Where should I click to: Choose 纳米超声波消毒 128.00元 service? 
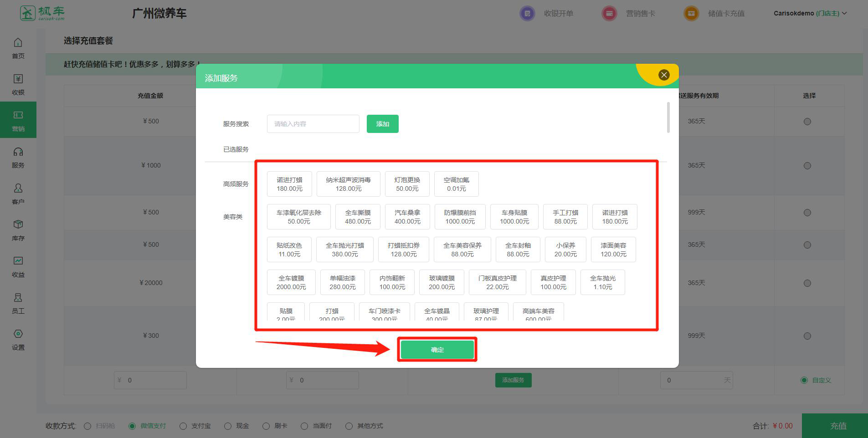[x=349, y=184]
